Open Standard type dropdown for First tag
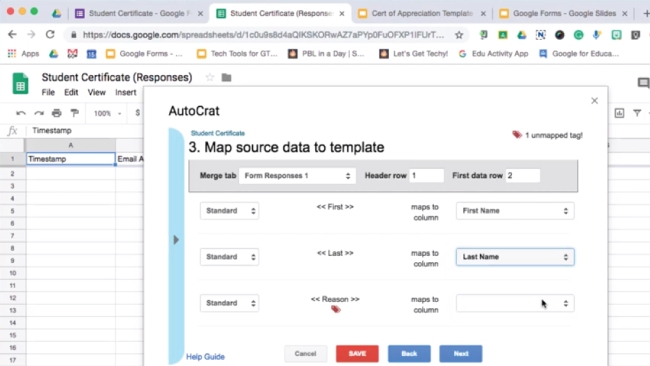 229,211
